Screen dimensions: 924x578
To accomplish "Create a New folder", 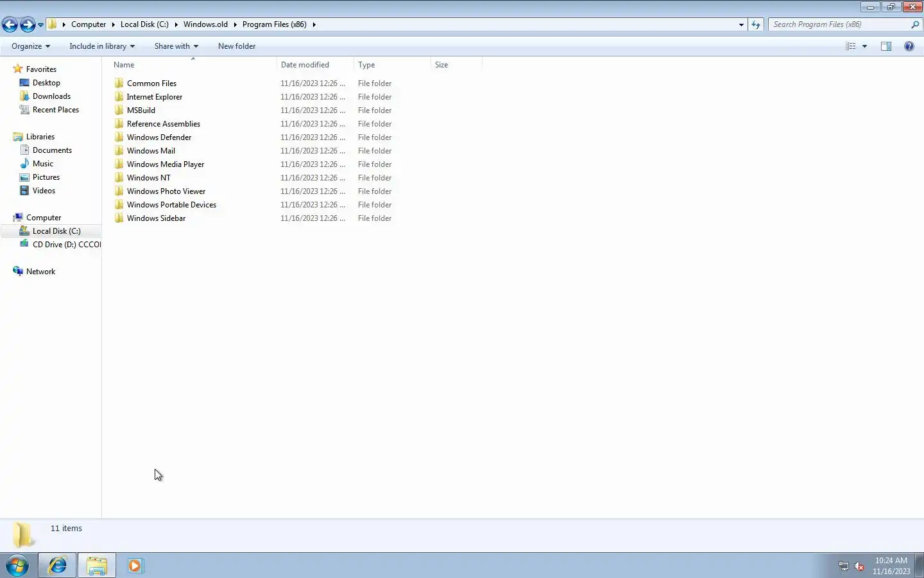I will pyautogui.click(x=237, y=46).
